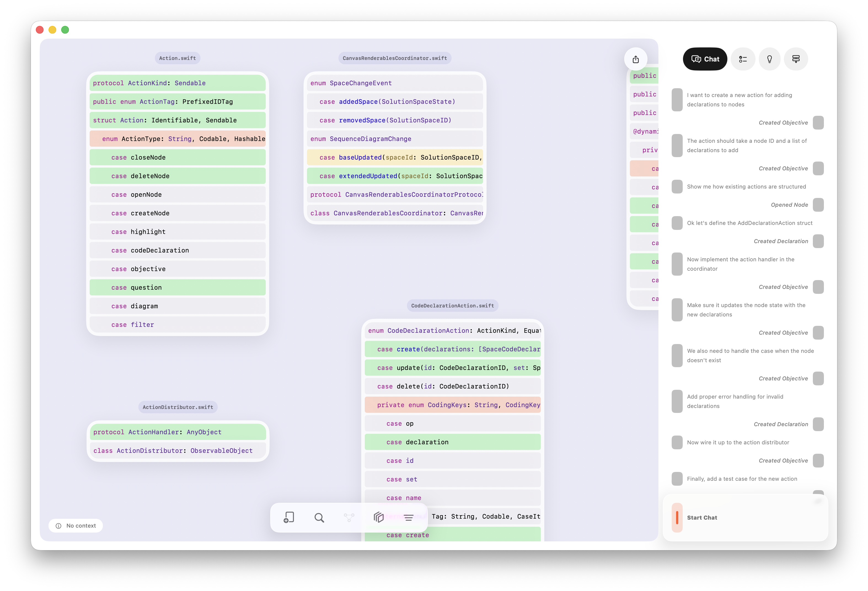Screen dimensions: 868x591
Task: Select the 'case question' row in Action.swift
Action: pyautogui.click(x=177, y=287)
